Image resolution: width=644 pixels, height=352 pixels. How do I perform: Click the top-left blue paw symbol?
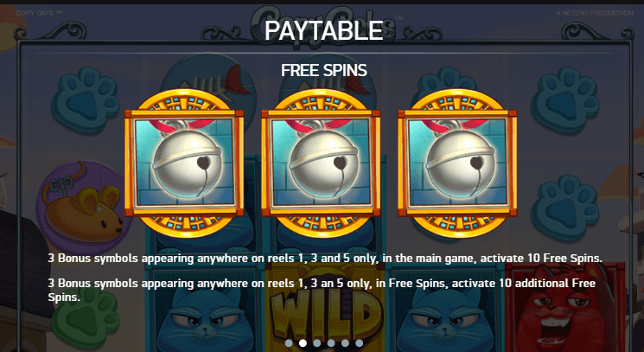[85, 100]
